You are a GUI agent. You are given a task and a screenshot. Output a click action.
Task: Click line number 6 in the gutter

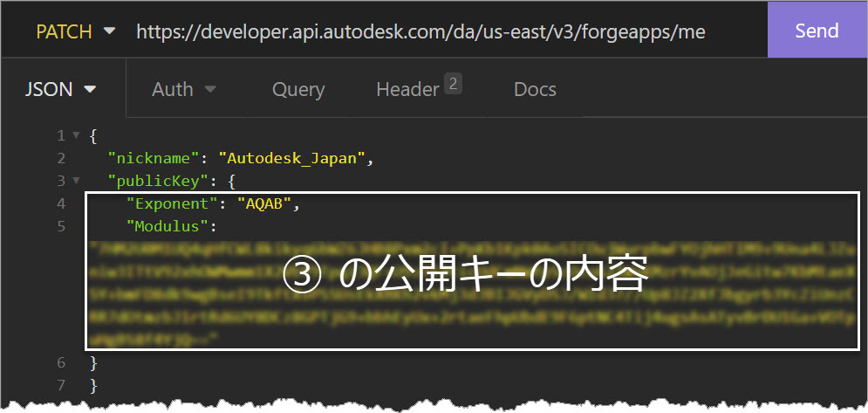[61, 362]
